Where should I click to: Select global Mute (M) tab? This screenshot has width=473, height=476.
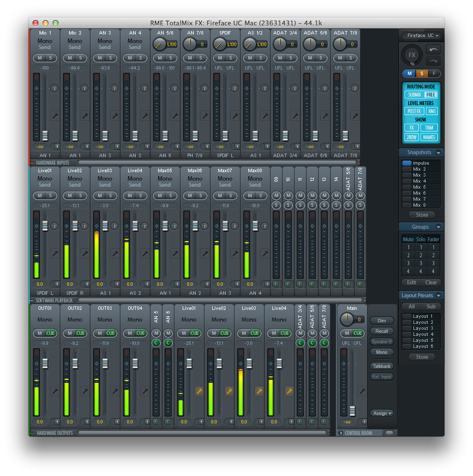click(x=409, y=74)
